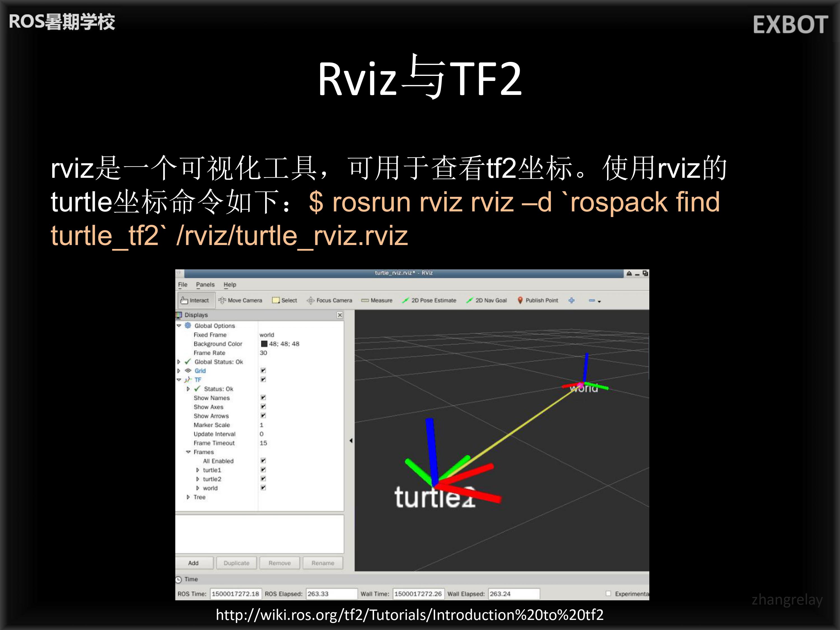Expand the Tree node

[188, 497]
